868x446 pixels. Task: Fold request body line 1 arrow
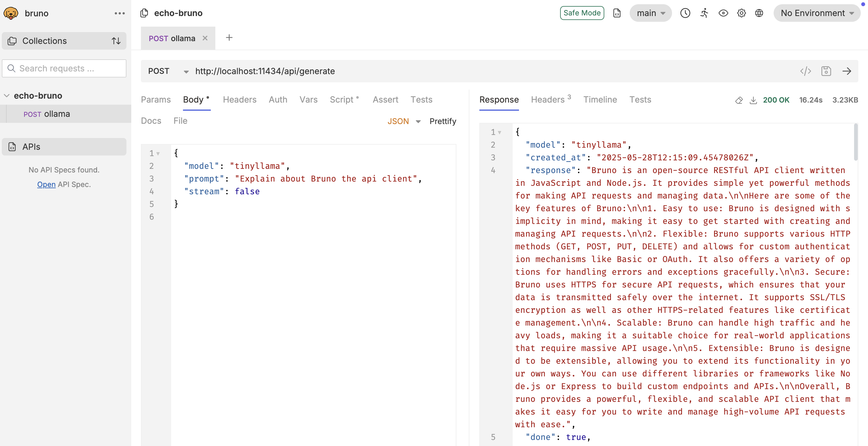coord(158,153)
